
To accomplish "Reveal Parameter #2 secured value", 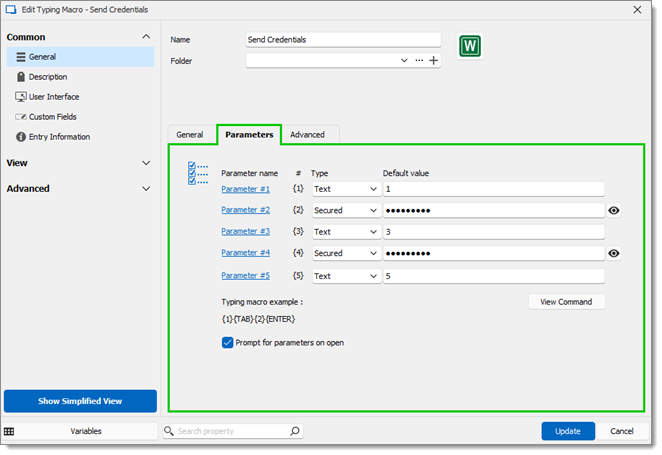I will pyautogui.click(x=614, y=210).
